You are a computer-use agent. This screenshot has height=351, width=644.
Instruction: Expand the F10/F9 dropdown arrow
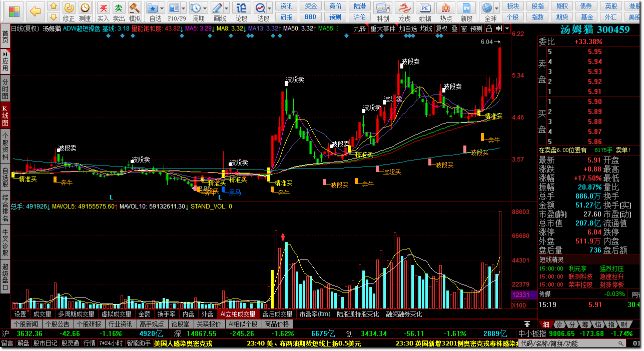pos(184,8)
